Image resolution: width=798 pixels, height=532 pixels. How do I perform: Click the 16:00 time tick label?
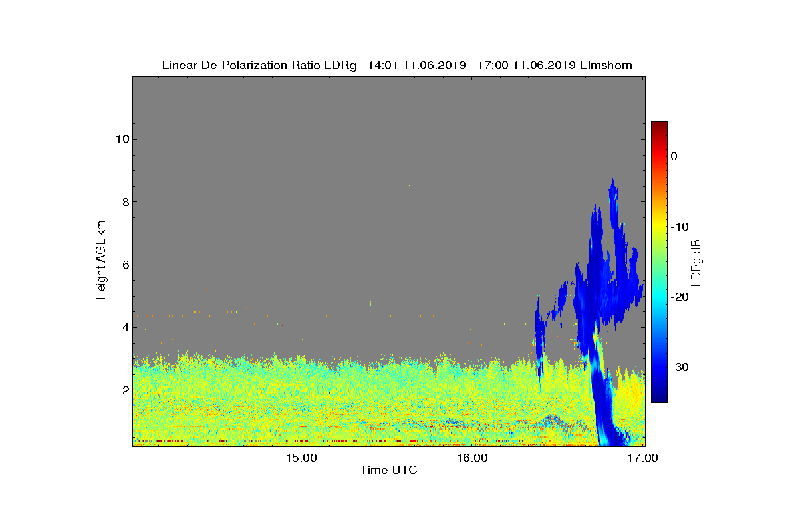(x=472, y=458)
